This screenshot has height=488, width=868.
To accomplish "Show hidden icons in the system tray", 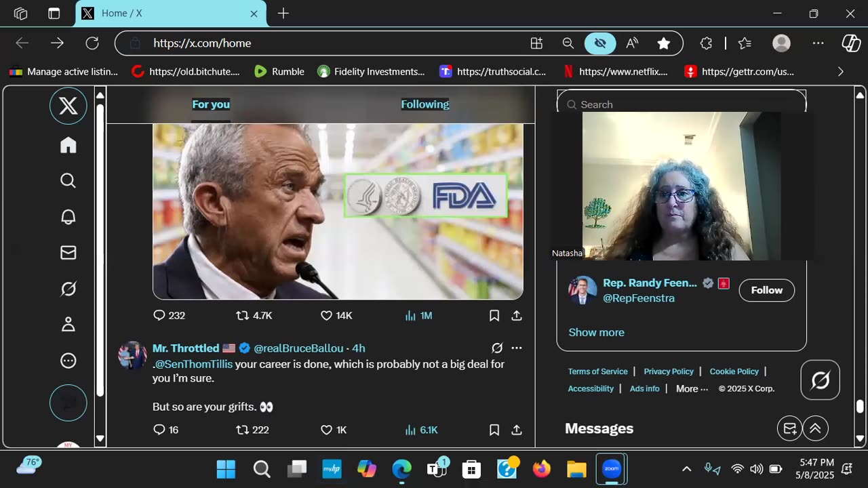I will pyautogui.click(x=686, y=469).
